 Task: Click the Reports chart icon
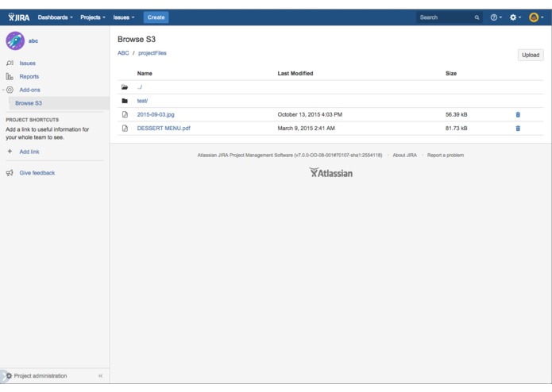click(x=10, y=76)
